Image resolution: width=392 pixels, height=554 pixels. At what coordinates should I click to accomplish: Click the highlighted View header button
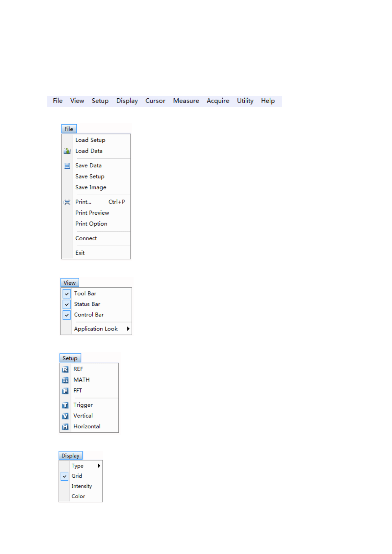tap(70, 283)
